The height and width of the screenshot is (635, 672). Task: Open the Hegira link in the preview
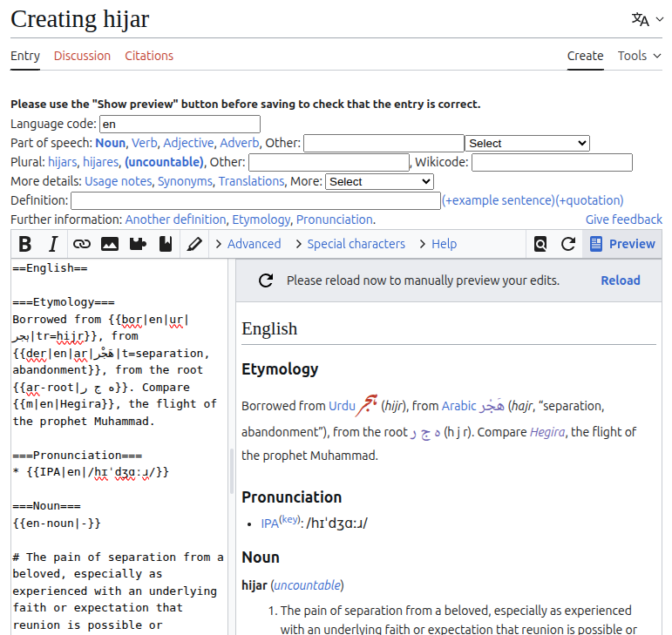(547, 432)
